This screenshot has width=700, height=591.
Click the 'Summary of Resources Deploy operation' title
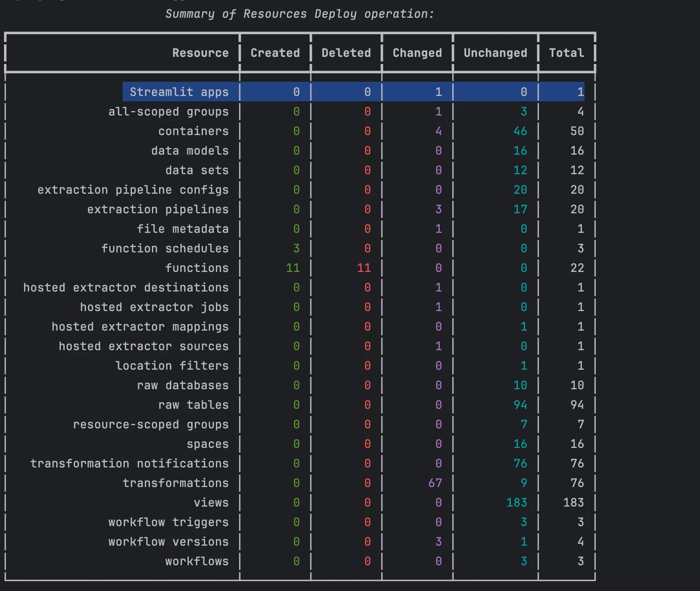tap(299, 14)
